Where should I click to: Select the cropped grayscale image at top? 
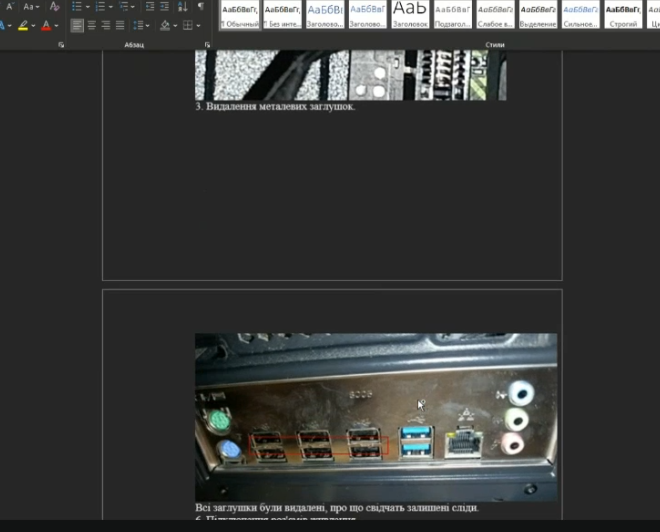[x=351, y=75]
